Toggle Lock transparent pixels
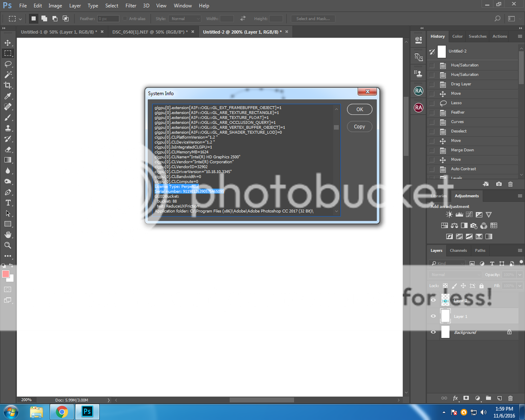 (445, 286)
